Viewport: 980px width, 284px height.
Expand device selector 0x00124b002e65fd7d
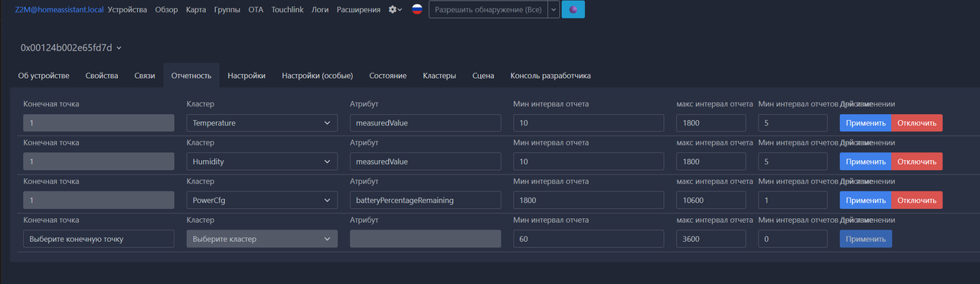71,47
